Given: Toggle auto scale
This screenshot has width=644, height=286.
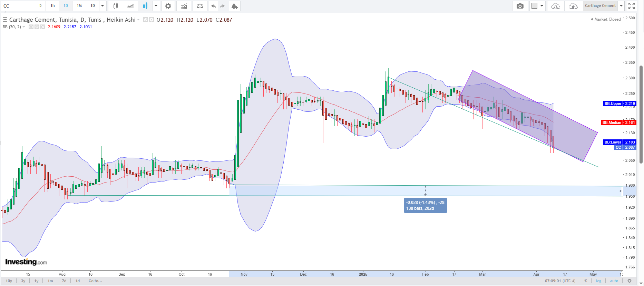Looking at the screenshot, I should [614, 281].
